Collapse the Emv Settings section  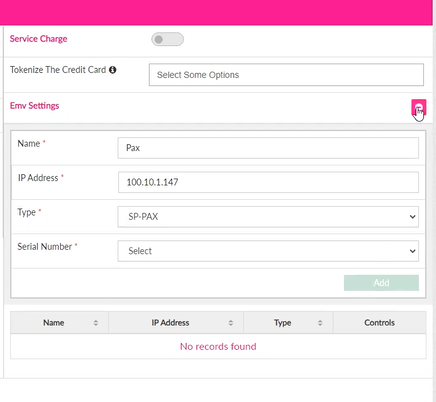tap(419, 107)
